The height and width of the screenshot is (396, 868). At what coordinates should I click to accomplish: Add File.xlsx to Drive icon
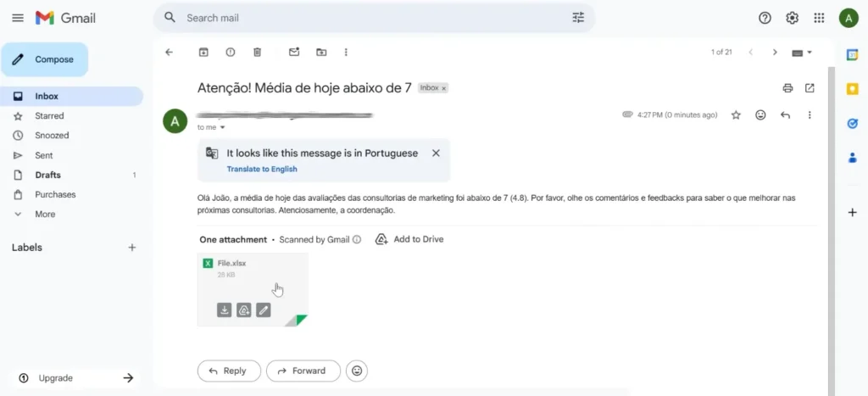pos(243,310)
